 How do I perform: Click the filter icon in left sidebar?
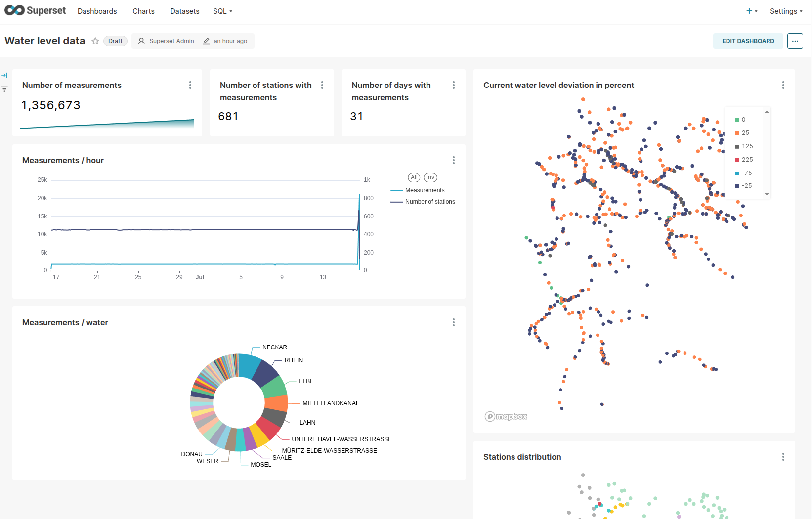tap(4, 89)
